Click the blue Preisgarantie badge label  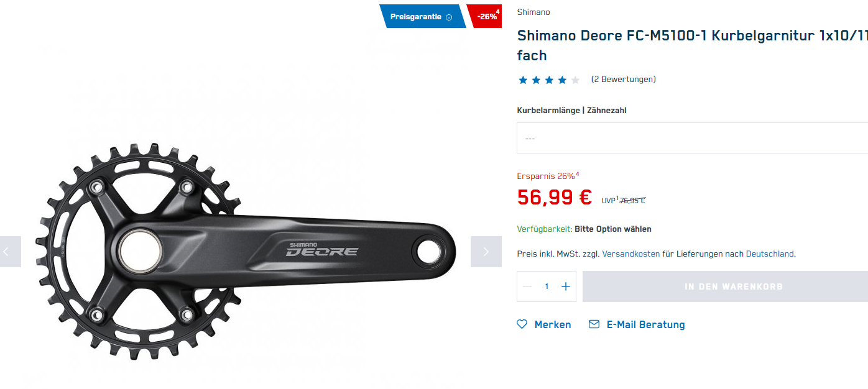tap(415, 17)
